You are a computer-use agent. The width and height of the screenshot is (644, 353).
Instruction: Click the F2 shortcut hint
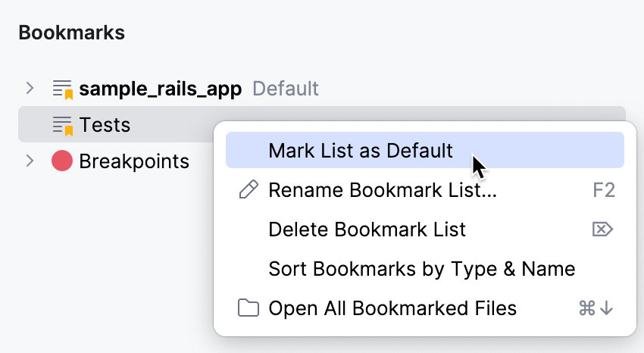[x=604, y=190]
